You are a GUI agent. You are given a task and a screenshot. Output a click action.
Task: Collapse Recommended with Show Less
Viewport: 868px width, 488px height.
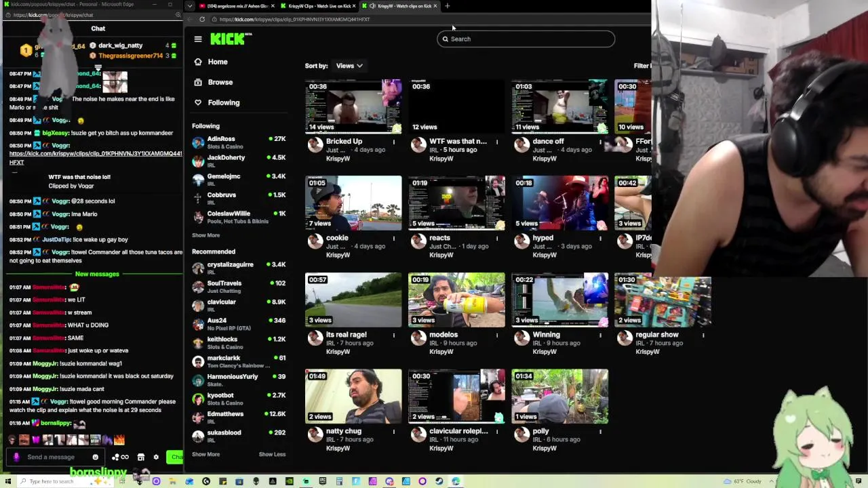click(272, 454)
